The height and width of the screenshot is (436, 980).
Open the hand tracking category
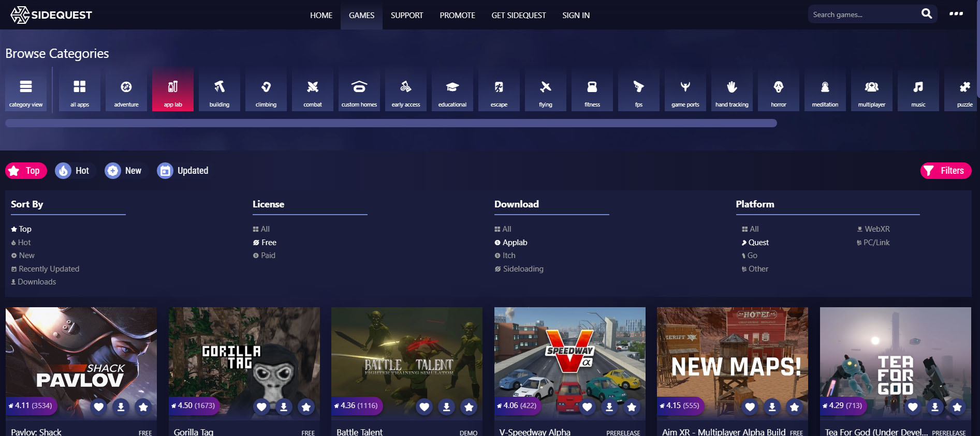(x=732, y=89)
